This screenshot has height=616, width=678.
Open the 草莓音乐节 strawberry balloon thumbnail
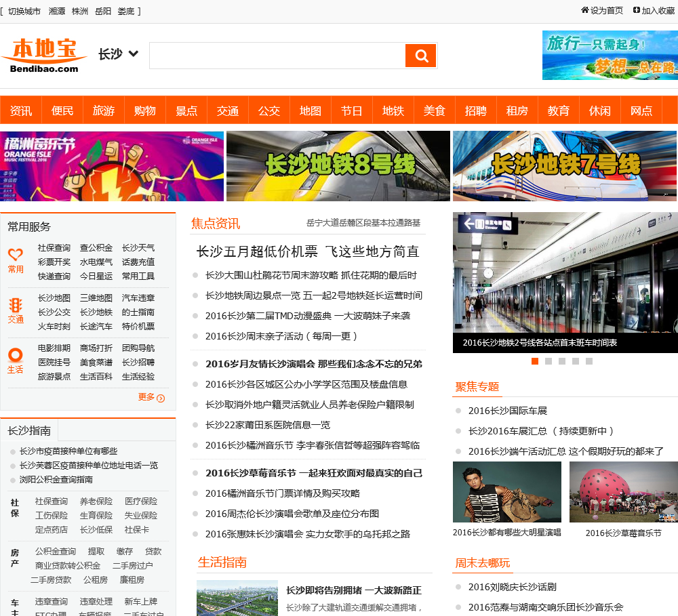coord(624,492)
